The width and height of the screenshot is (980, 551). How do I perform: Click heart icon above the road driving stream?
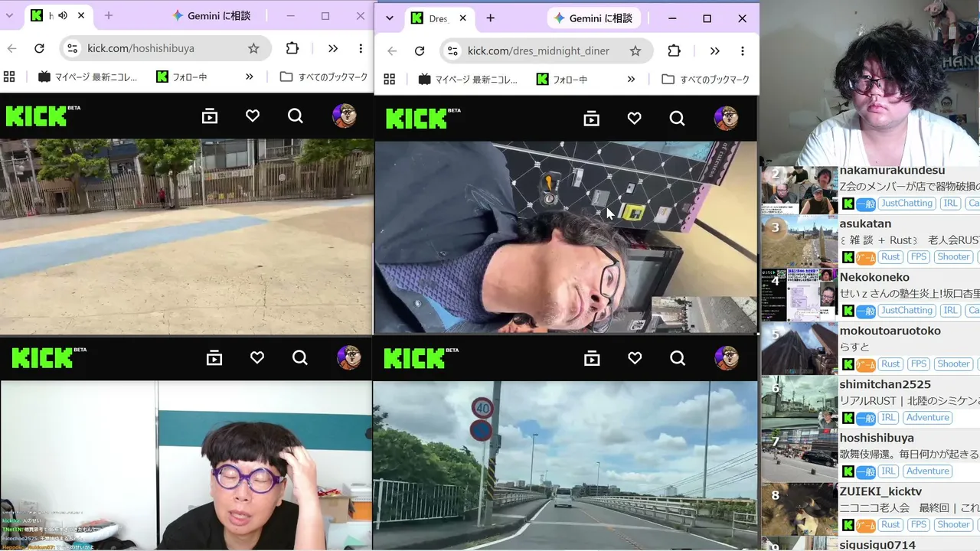[x=634, y=358]
